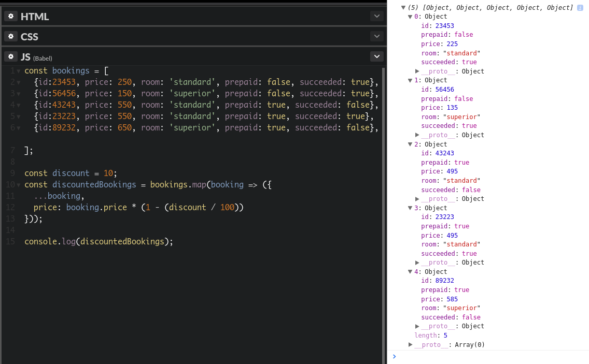Click price value 225 in console
Image resolution: width=589 pixels, height=364 pixels.
452,44
